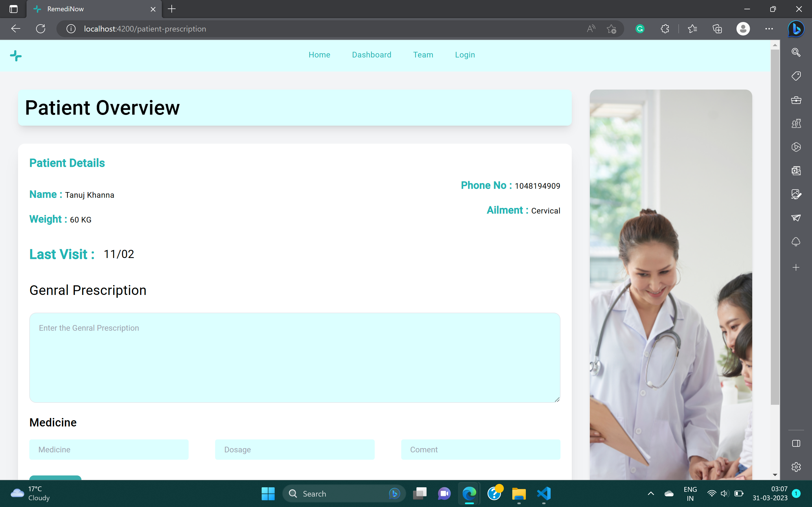Screen dimensions: 812x507
Task: Open sidebar shopping tag icon
Action: pos(796,76)
